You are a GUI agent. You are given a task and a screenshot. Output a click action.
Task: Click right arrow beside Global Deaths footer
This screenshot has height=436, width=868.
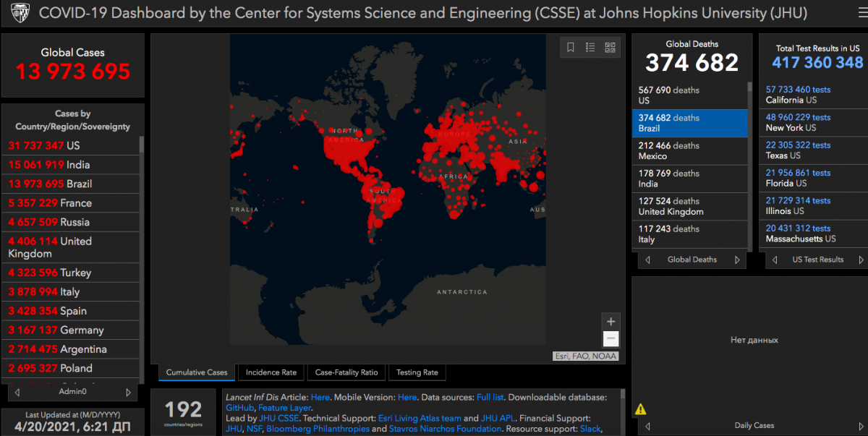[x=737, y=260]
